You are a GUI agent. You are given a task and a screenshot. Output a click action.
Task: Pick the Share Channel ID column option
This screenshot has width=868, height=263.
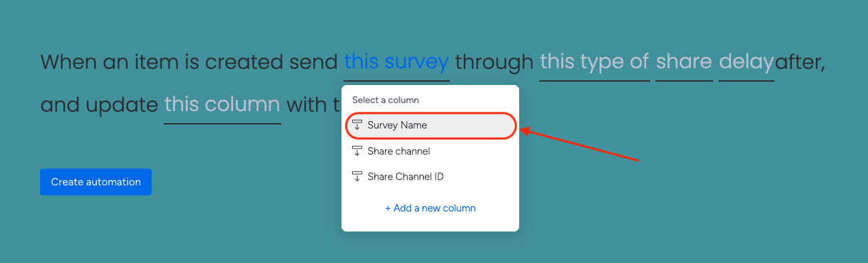pos(430,177)
